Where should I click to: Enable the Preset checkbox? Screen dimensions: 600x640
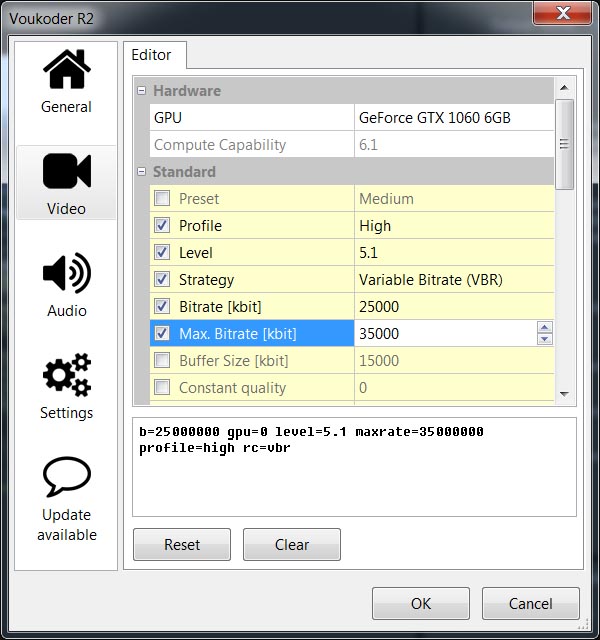[x=162, y=198]
